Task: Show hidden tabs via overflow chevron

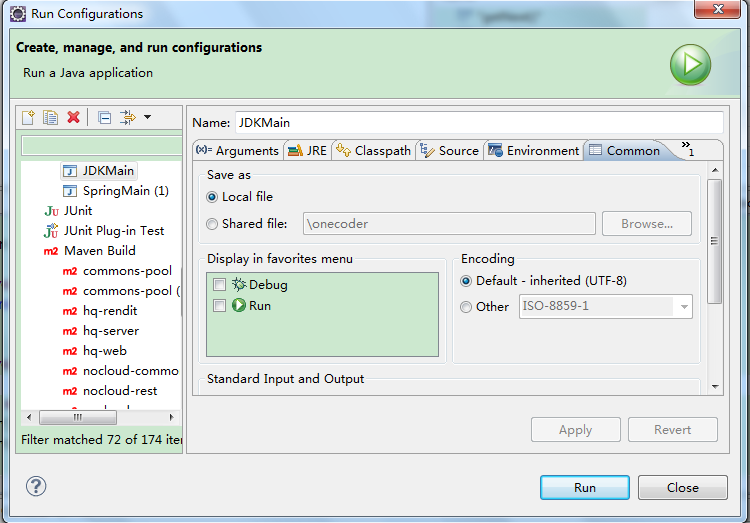Action: pyautogui.click(x=687, y=149)
